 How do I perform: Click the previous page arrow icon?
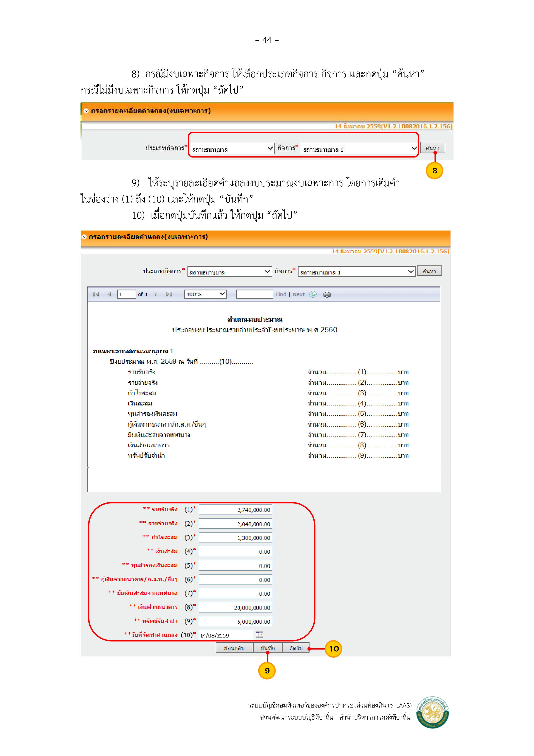click(x=110, y=294)
